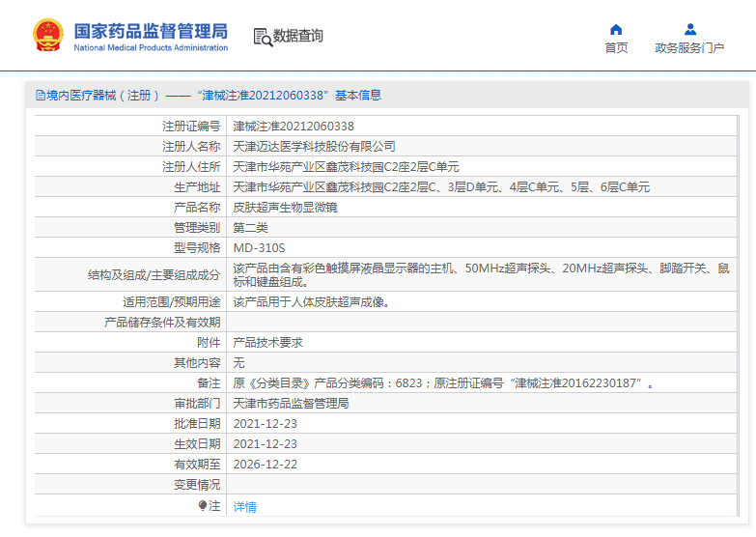The width and height of the screenshot is (756, 537).
Task: Select product name 皮肤超声生物显微镜
Action: click(x=286, y=208)
